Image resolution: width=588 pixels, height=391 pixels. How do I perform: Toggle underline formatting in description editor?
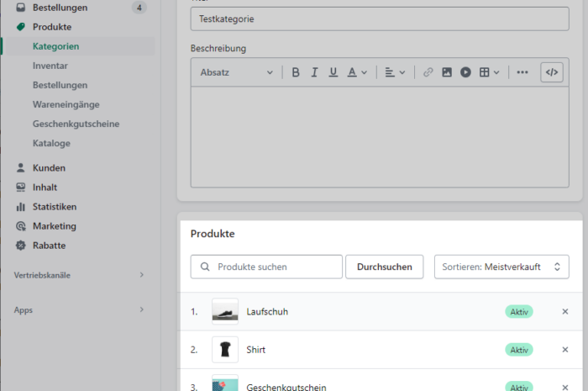click(x=333, y=72)
